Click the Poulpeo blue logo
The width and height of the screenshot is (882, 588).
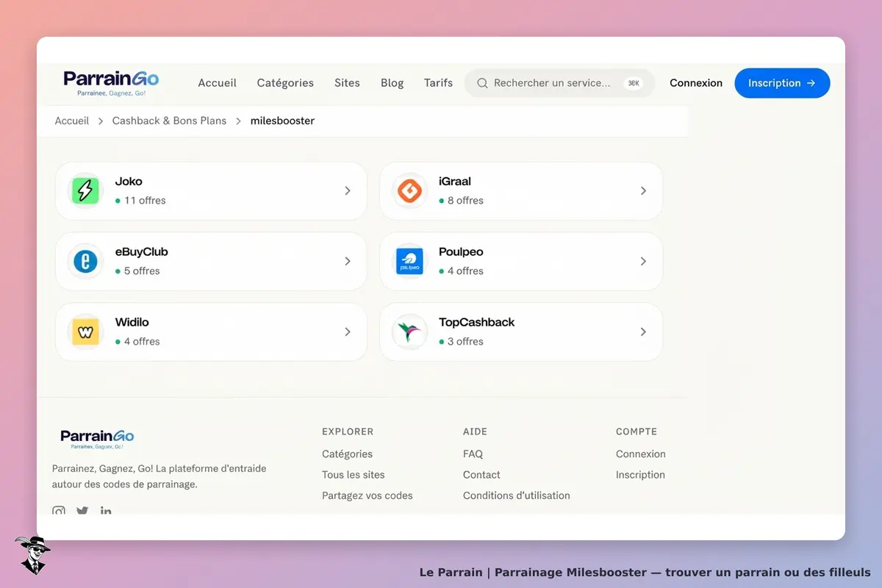(x=409, y=262)
